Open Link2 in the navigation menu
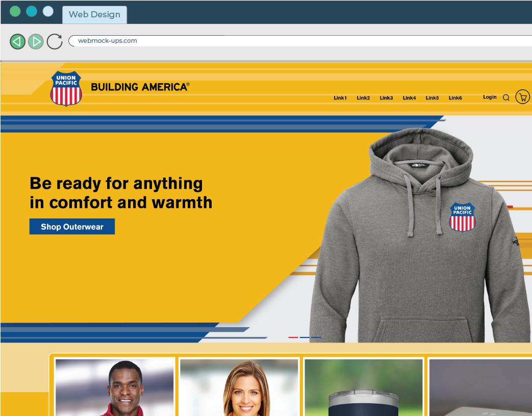532x416 pixels. click(363, 98)
